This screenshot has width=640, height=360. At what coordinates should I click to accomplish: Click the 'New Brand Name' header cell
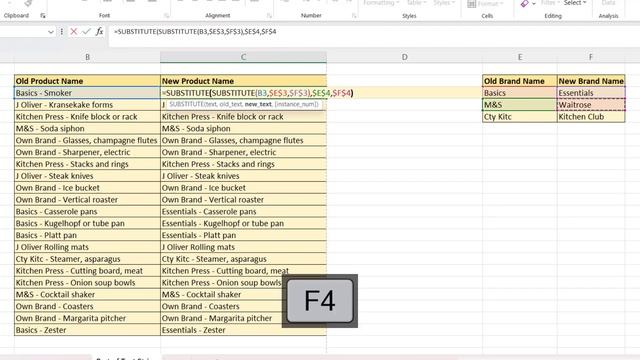pos(591,81)
